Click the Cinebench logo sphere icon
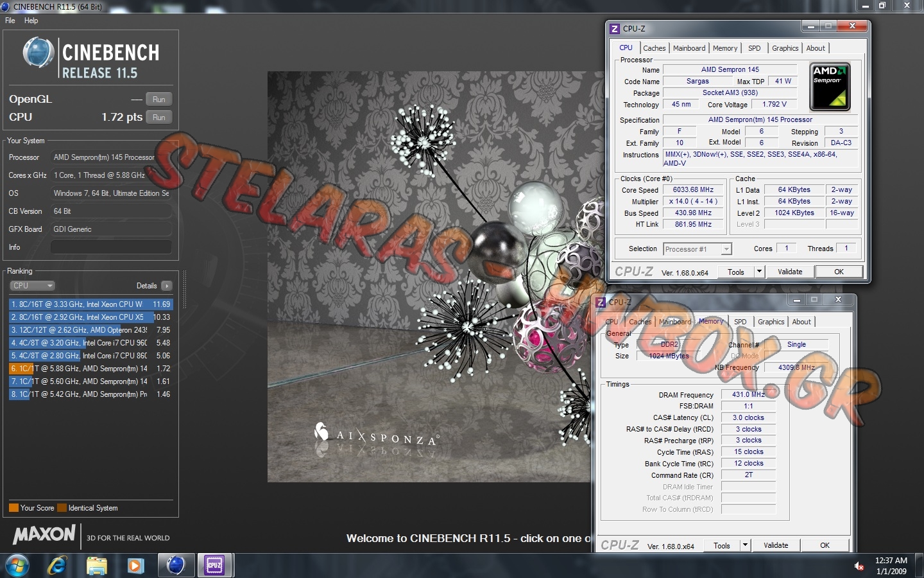Viewport: 924px width, 578px height. click(38, 53)
